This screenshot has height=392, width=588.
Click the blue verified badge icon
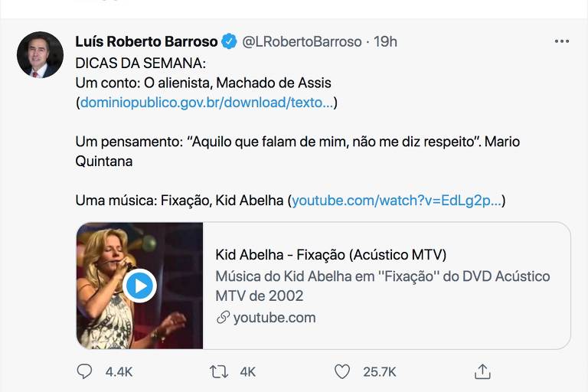tap(229, 41)
